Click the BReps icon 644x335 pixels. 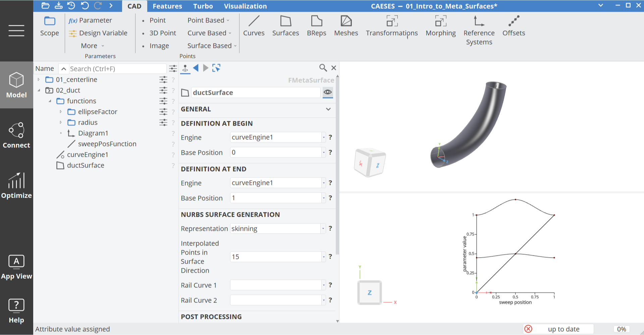coord(316,25)
